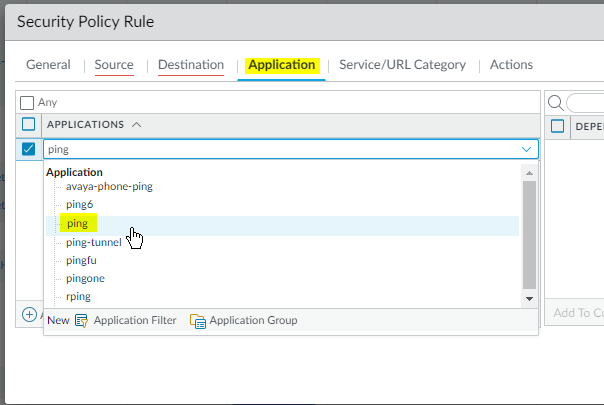Click the Application Group link
The height and width of the screenshot is (405, 604).
[x=254, y=321]
